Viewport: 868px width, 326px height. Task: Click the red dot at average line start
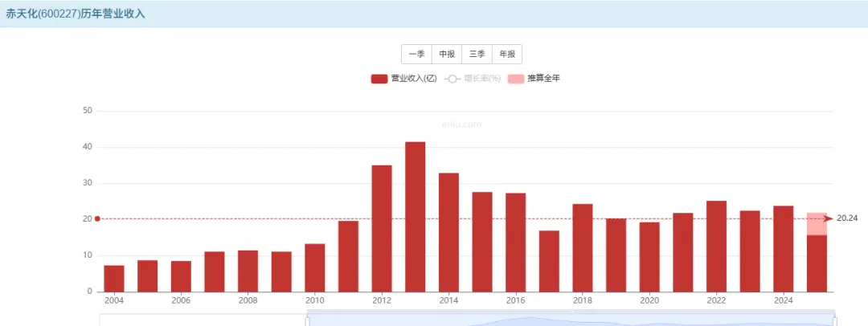click(x=97, y=218)
